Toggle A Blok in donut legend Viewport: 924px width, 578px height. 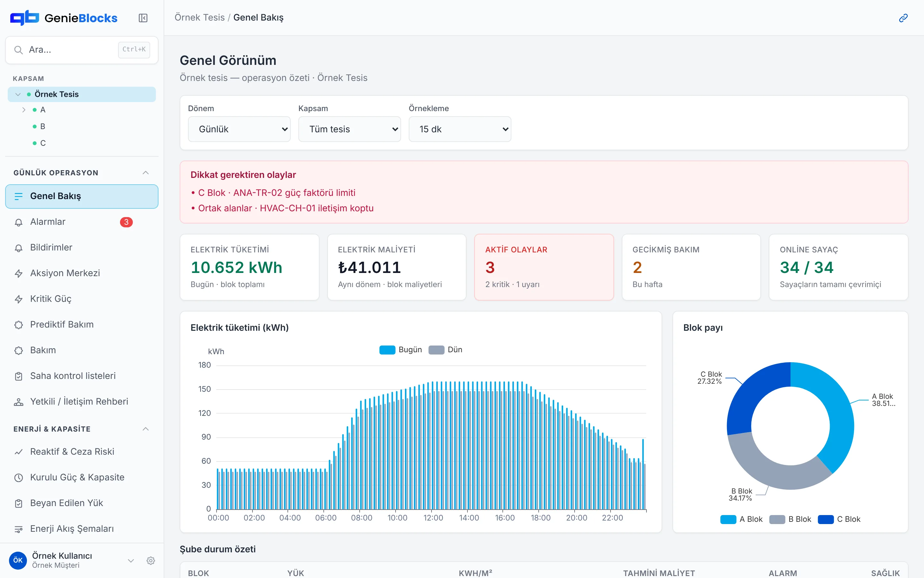(741, 519)
